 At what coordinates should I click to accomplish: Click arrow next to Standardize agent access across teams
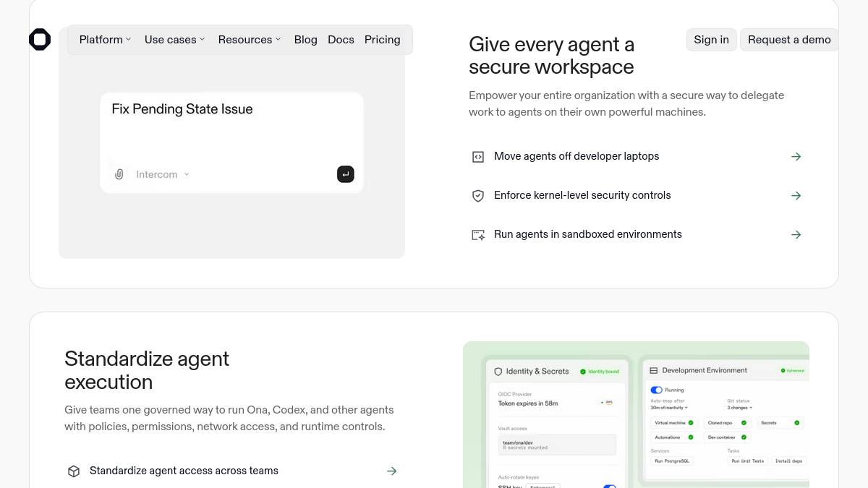[x=392, y=471]
